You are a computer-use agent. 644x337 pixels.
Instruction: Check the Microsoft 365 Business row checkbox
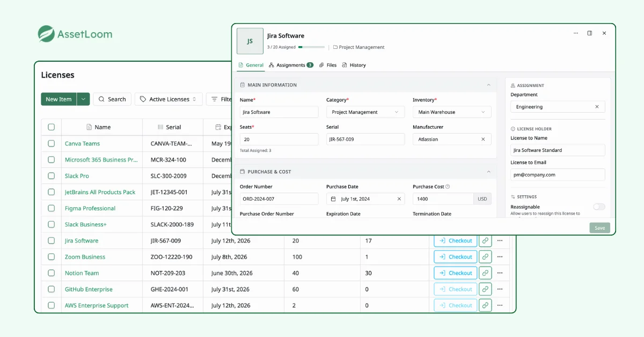pyautogui.click(x=52, y=159)
